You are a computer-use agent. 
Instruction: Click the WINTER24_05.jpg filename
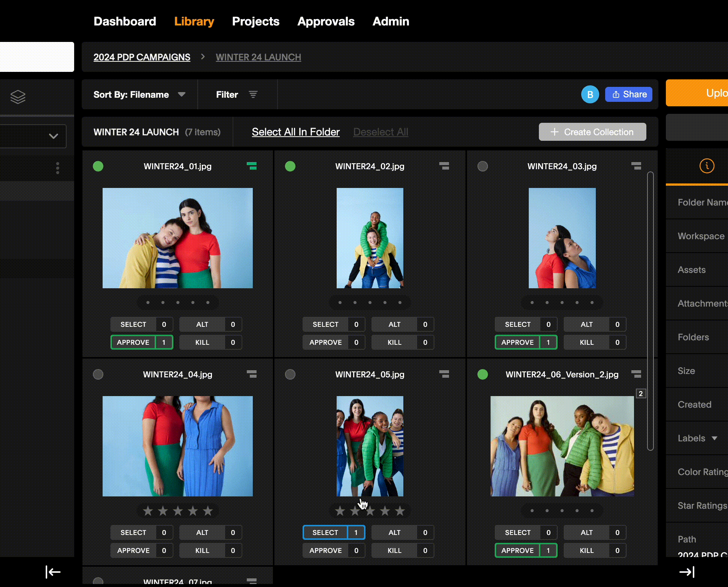(x=370, y=374)
